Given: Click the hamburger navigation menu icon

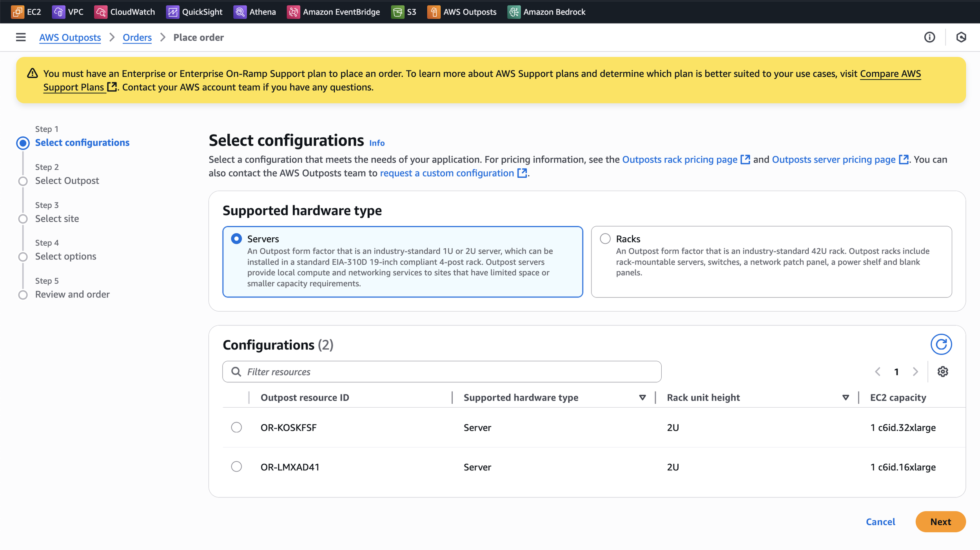Looking at the screenshot, I should pyautogui.click(x=21, y=37).
